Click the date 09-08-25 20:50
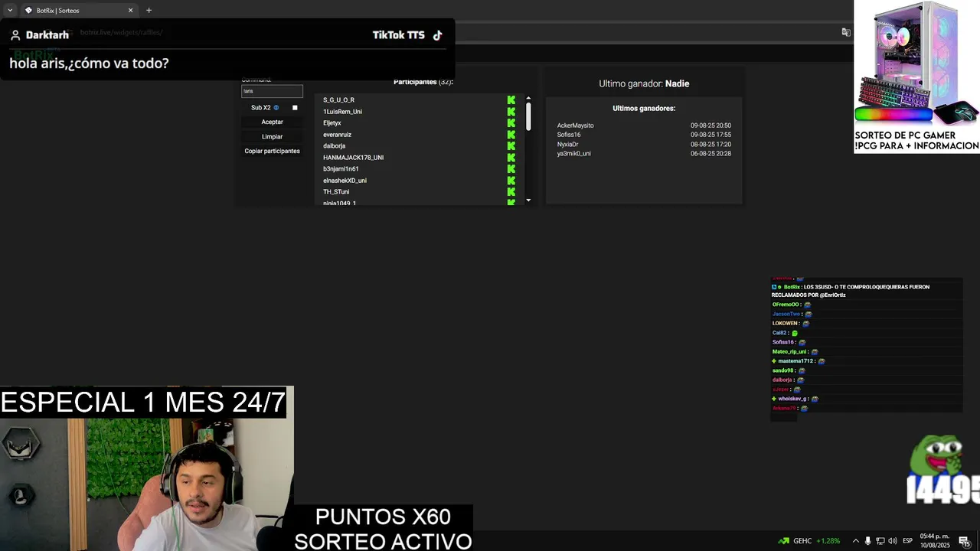 (710, 126)
